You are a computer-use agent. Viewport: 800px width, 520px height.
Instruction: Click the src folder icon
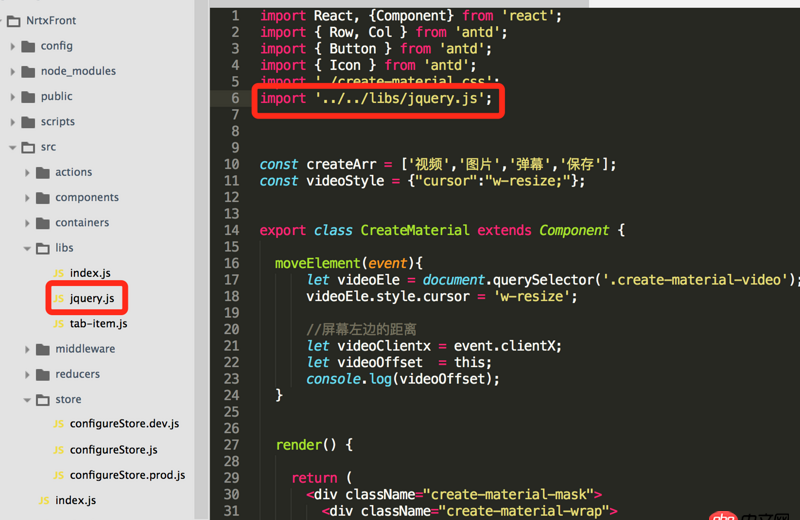point(29,147)
